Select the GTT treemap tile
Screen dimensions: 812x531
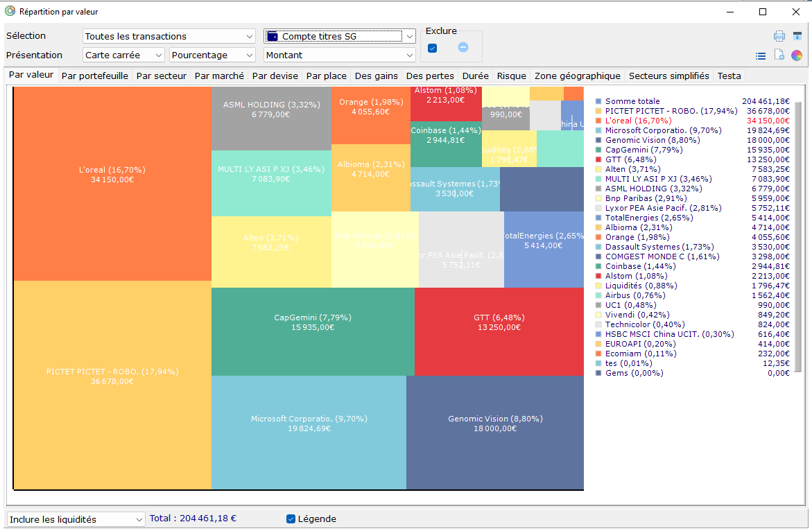(x=499, y=332)
